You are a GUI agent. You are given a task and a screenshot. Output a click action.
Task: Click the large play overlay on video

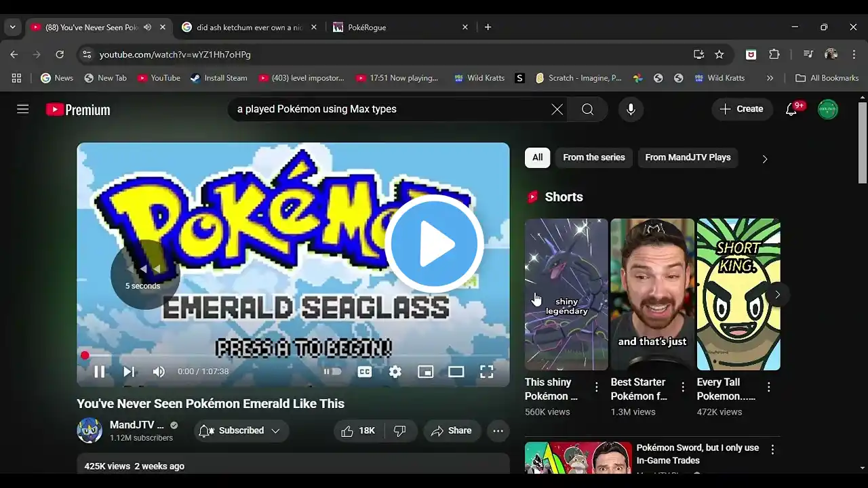click(x=434, y=244)
